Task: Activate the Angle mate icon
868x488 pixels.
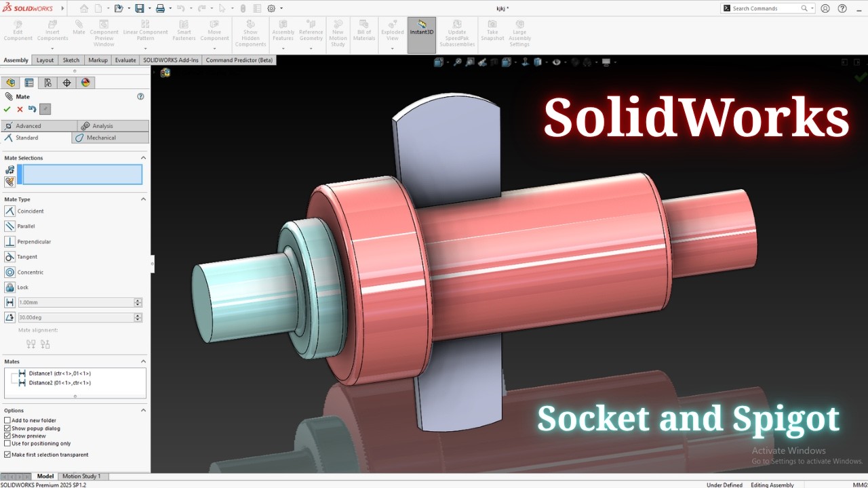Action: 9,317
